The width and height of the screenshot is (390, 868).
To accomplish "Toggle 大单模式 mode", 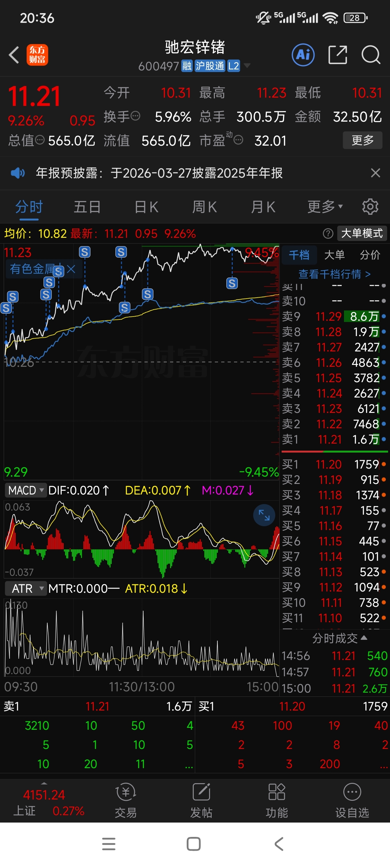I will pyautogui.click(x=362, y=233).
